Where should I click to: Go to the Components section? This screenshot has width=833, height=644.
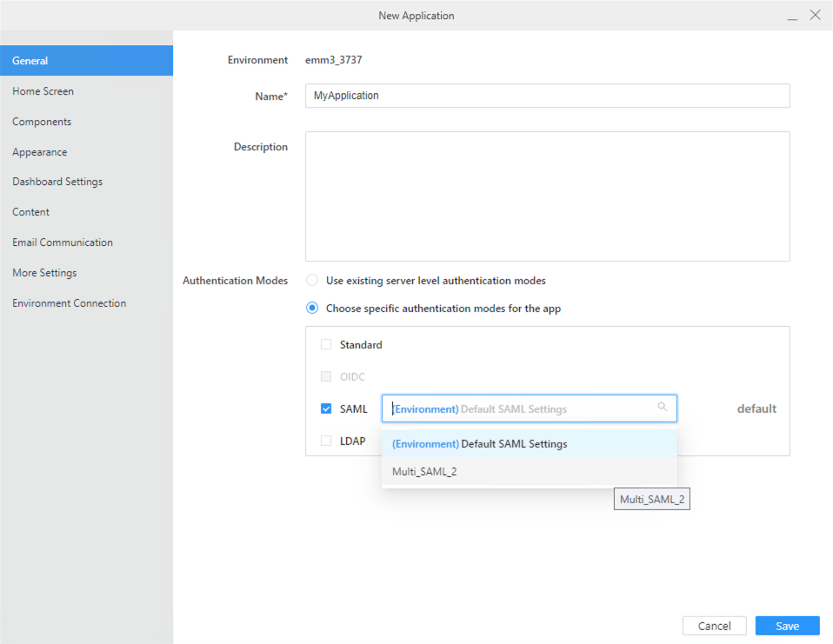86,122
